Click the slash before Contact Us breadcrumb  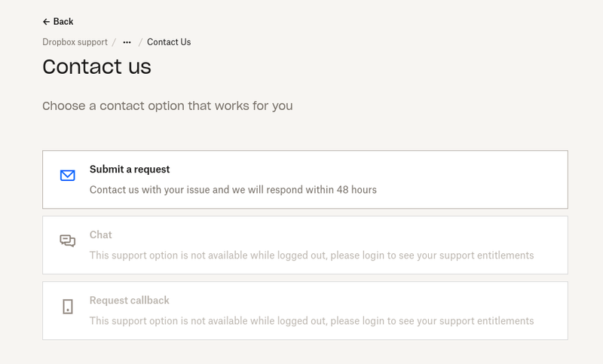[140, 42]
